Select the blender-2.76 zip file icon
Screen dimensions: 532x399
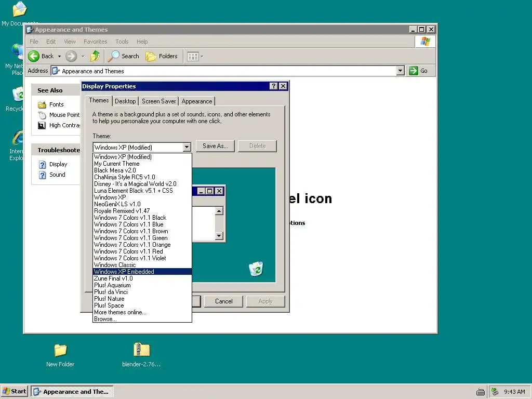point(141,350)
